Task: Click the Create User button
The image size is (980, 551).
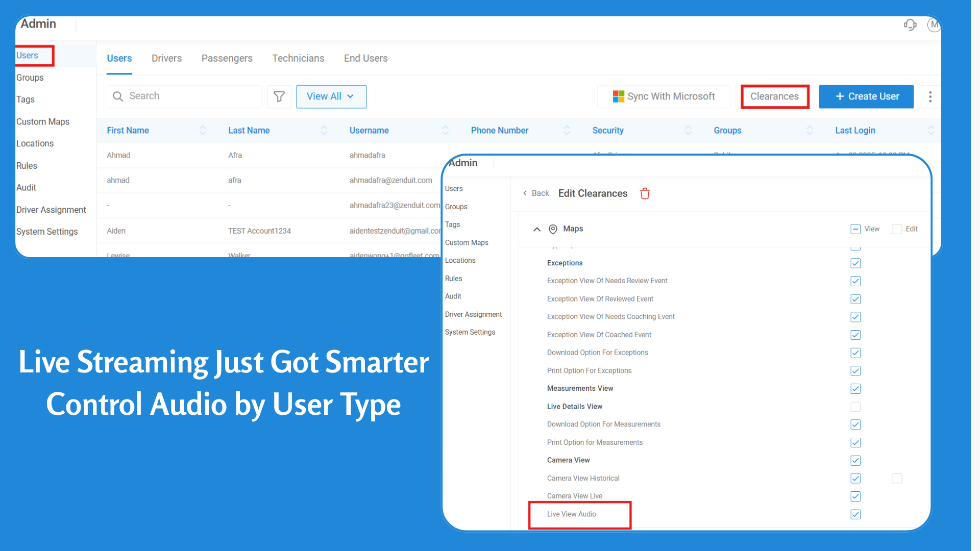Action: coord(866,96)
